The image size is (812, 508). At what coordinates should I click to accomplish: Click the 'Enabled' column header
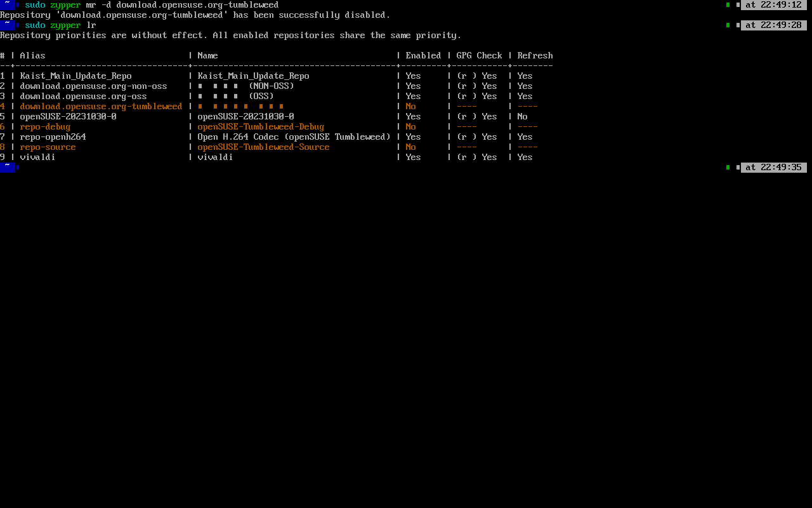click(424, 56)
